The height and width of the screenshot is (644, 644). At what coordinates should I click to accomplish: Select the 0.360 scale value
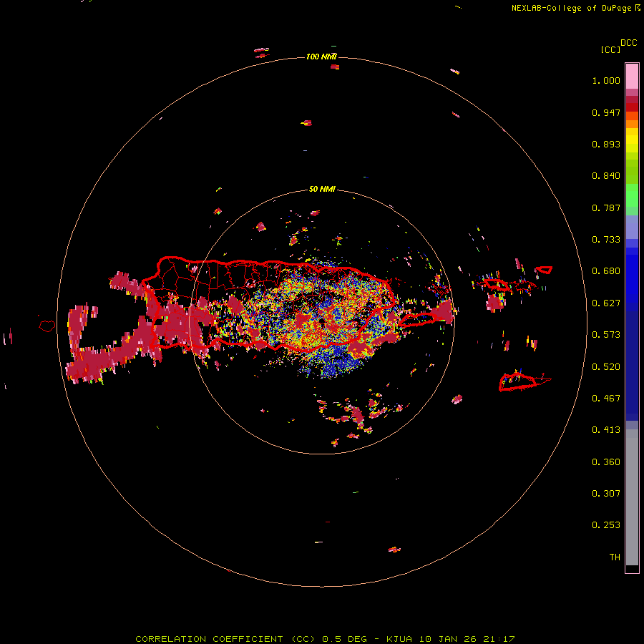[x=606, y=462]
